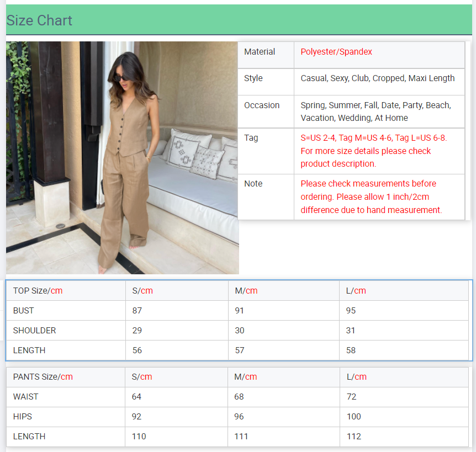Click the Material label cell
476x452 pixels.
point(260,52)
